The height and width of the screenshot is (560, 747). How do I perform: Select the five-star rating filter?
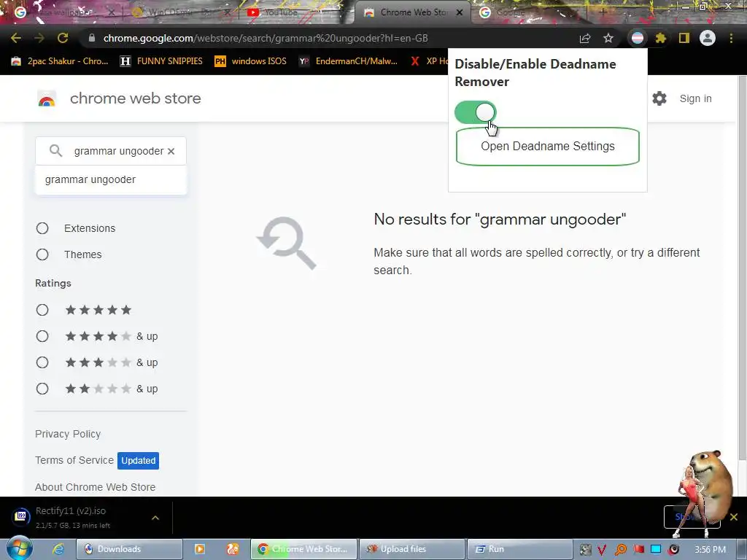click(x=42, y=310)
